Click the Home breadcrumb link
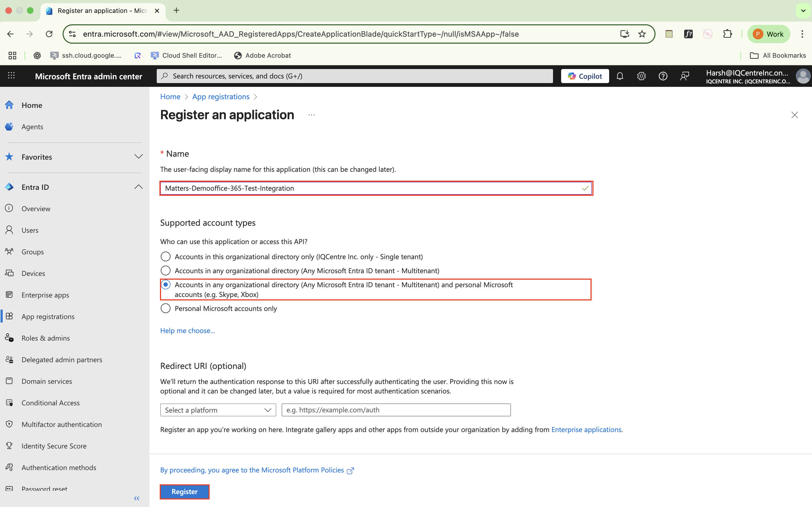 coord(170,97)
